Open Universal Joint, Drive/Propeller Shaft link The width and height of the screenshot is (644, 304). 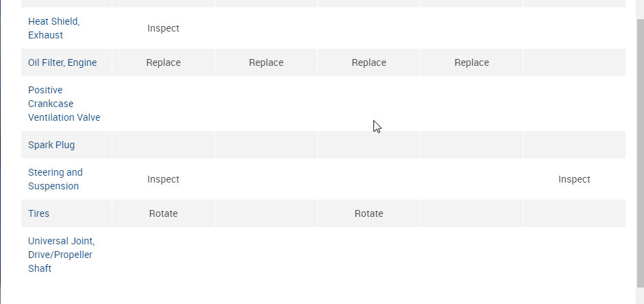(x=61, y=255)
